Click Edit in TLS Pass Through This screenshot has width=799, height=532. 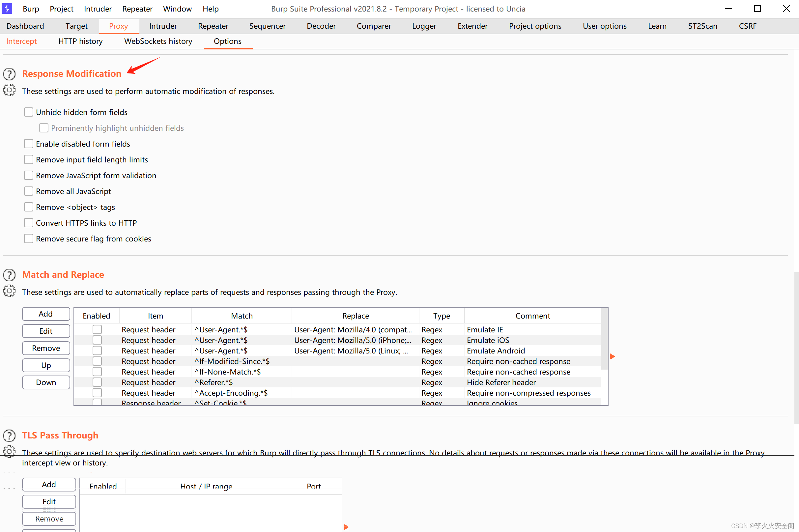click(49, 501)
